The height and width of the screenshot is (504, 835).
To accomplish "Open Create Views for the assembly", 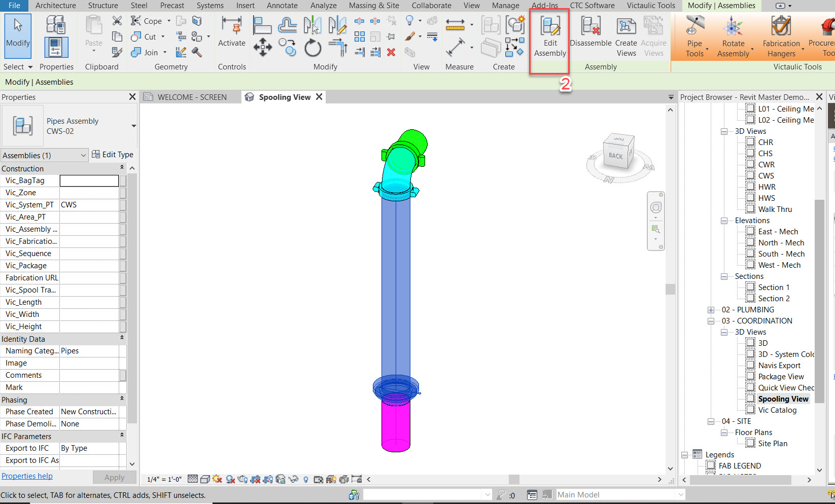I will (x=626, y=37).
